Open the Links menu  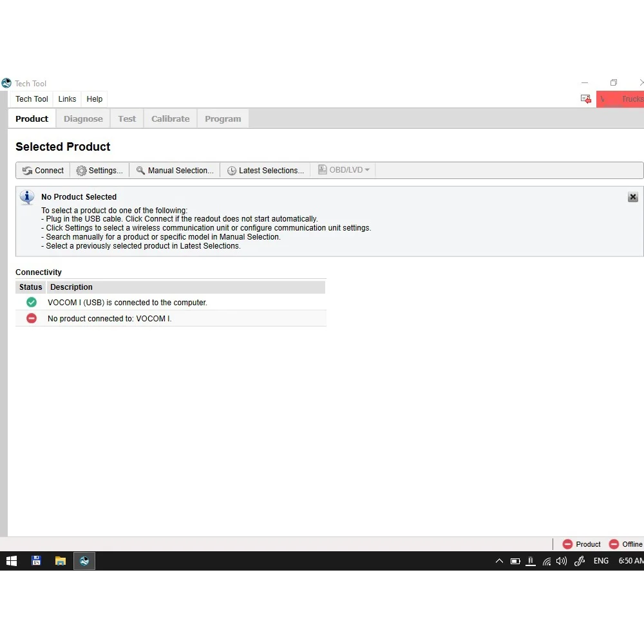(67, 99)
